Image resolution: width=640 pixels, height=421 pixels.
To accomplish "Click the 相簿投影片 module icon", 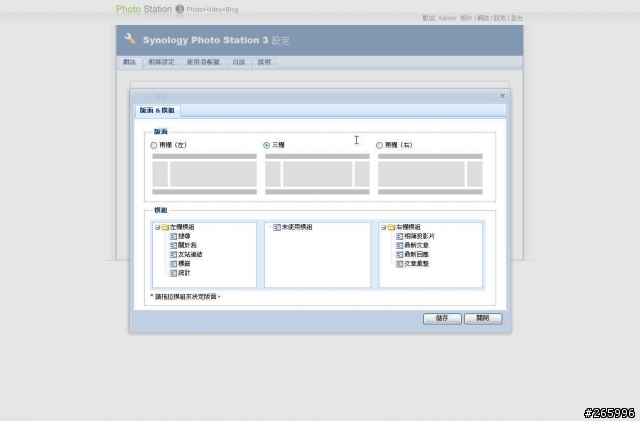I will pos(400,236).
